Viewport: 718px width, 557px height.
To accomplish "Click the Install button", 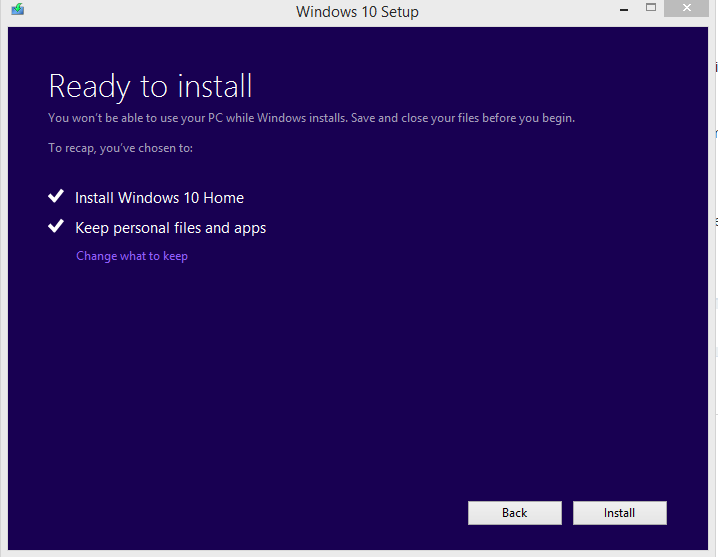I will click(x=620, y=513).
